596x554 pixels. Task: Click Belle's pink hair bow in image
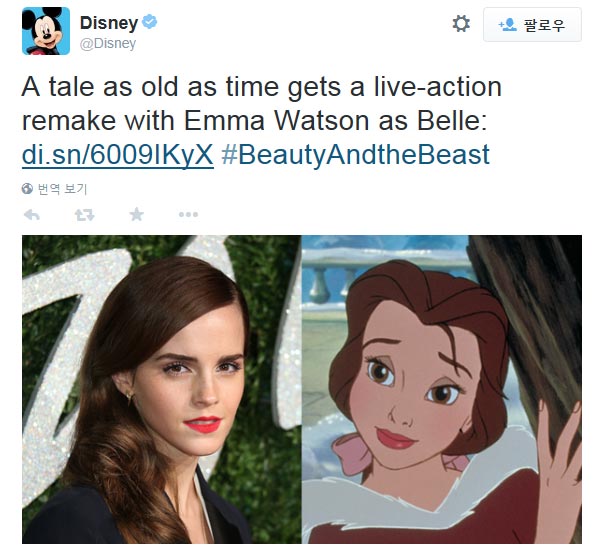[351, 453]
